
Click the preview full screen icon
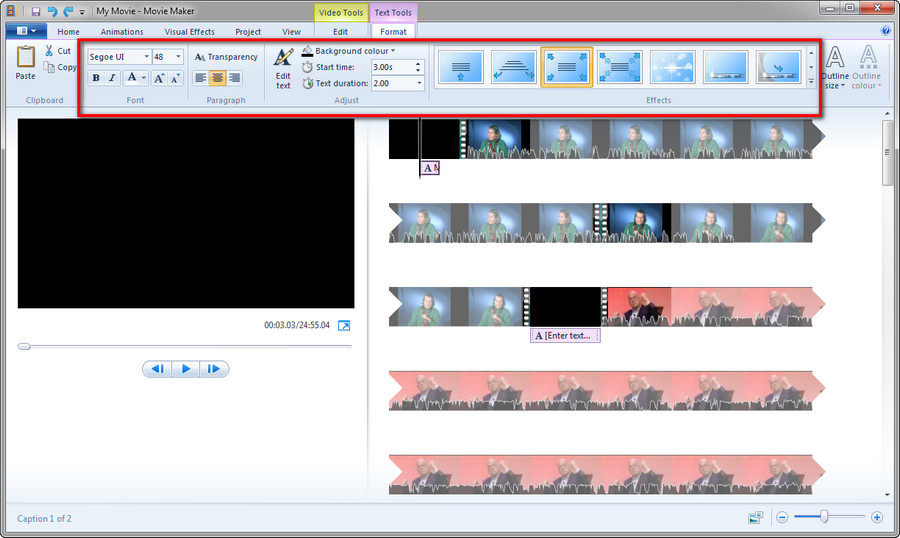[344, 326]
